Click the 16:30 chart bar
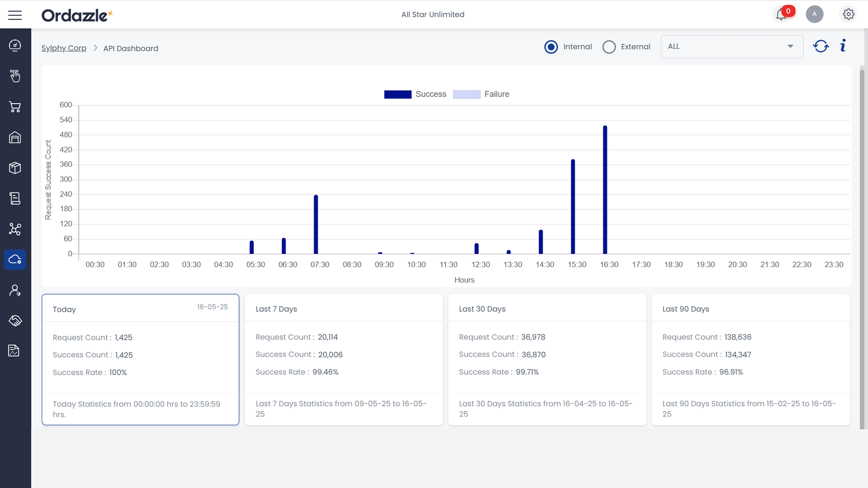The image size is (868, 488). tap(605, 190)
